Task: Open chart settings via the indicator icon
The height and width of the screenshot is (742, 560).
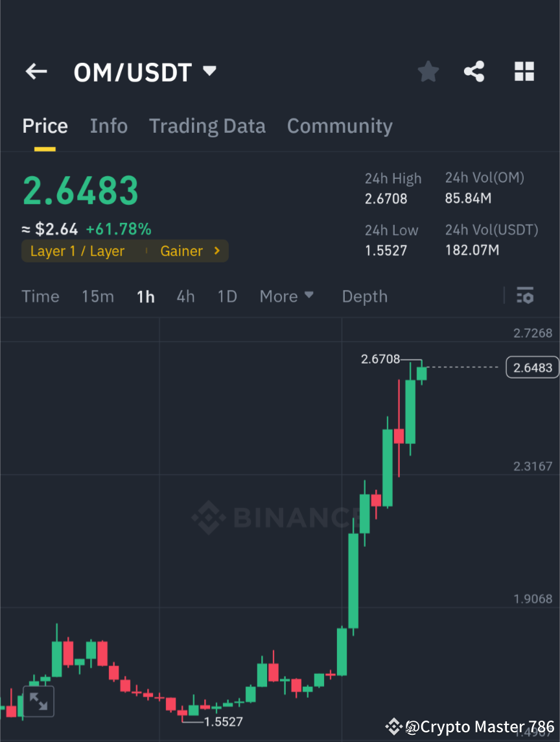Action: [x=525, y=296]
